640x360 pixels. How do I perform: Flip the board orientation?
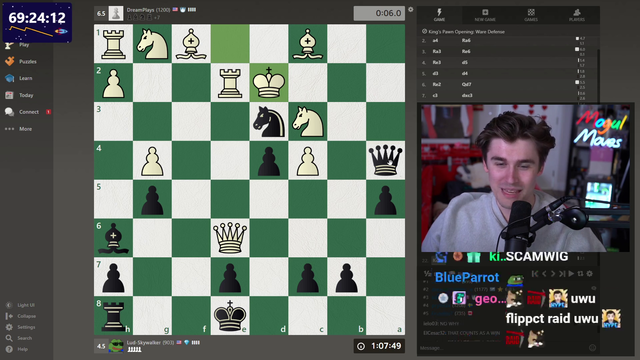[x=580, y=274]
